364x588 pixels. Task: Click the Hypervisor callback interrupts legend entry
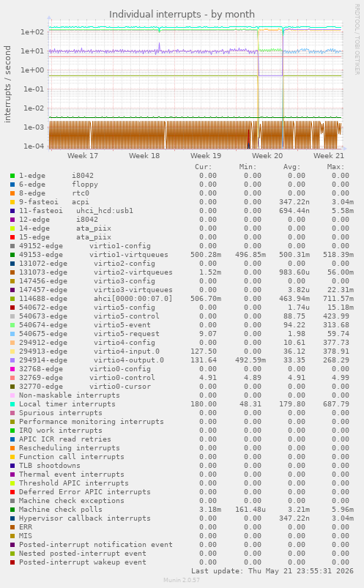pos(85,518)
